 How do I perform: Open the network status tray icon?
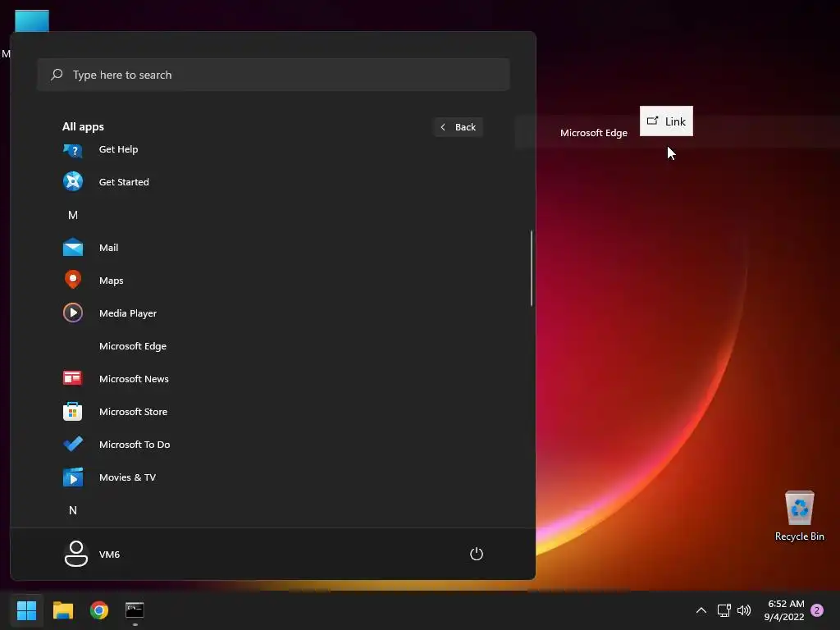(724, 610)
